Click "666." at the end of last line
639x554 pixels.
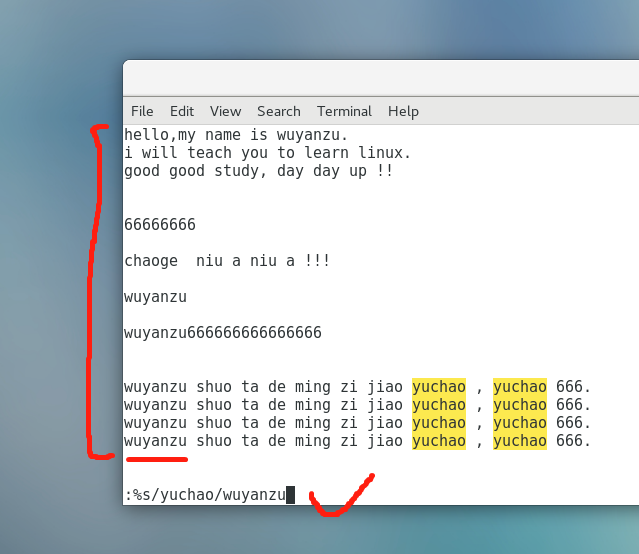click(x=573, y=441)
